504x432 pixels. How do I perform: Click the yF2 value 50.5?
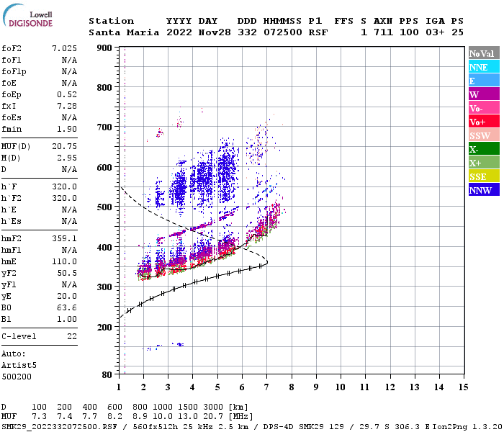[x=67, y=273]
